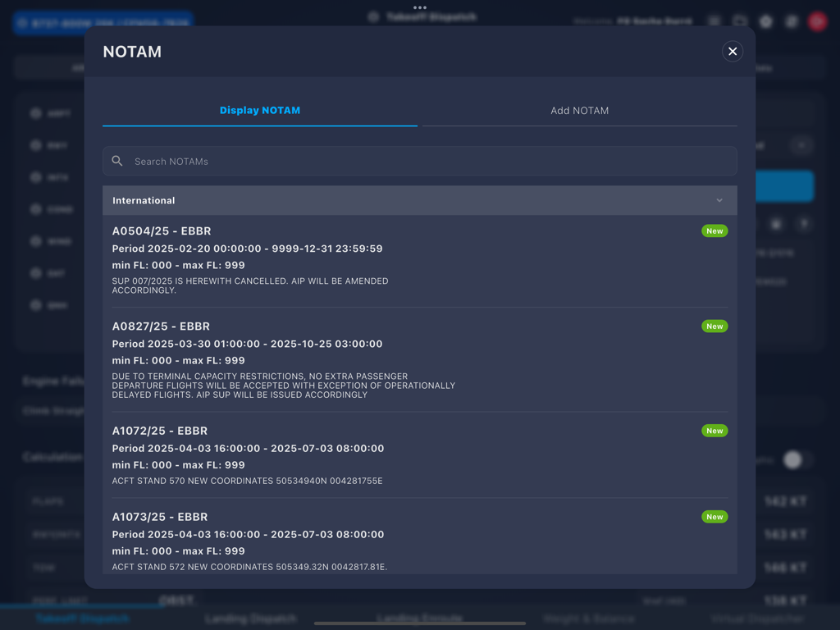The width and height of the screenshot is (840, 630).
Task: Select the search magnifier icon in the NOTAM dialog
Action: coord(117,161)
